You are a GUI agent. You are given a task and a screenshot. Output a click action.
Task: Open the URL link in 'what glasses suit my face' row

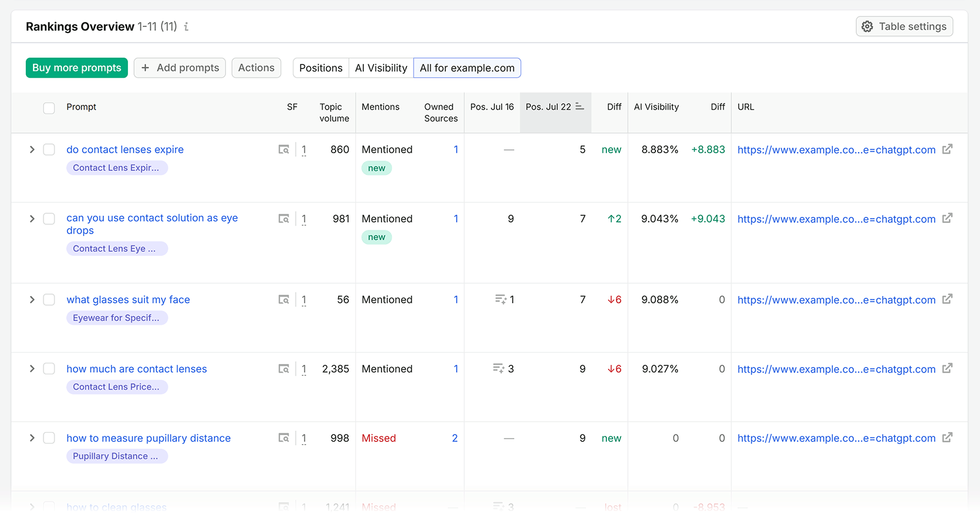(x=836, y=300)
